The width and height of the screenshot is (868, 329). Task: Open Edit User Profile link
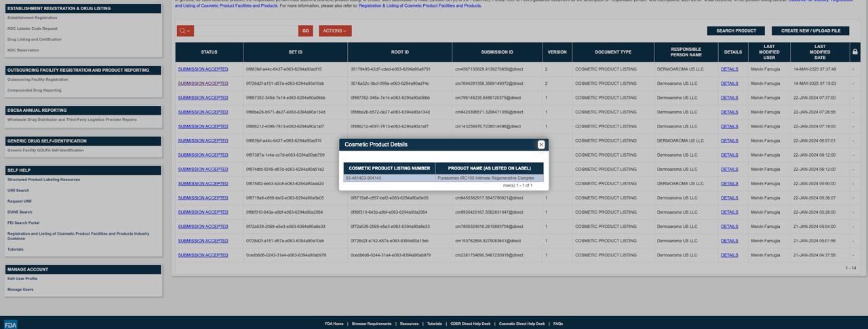pos(22,279)
